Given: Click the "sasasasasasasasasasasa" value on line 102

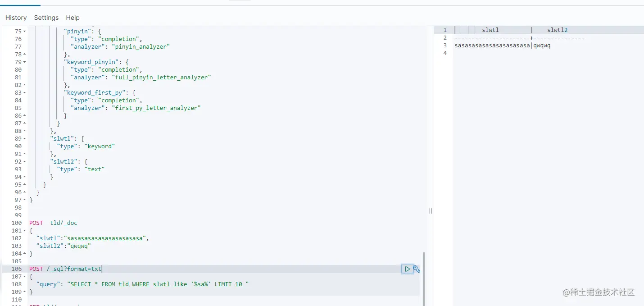Looking at the screenshot, I should click(107, 238).
